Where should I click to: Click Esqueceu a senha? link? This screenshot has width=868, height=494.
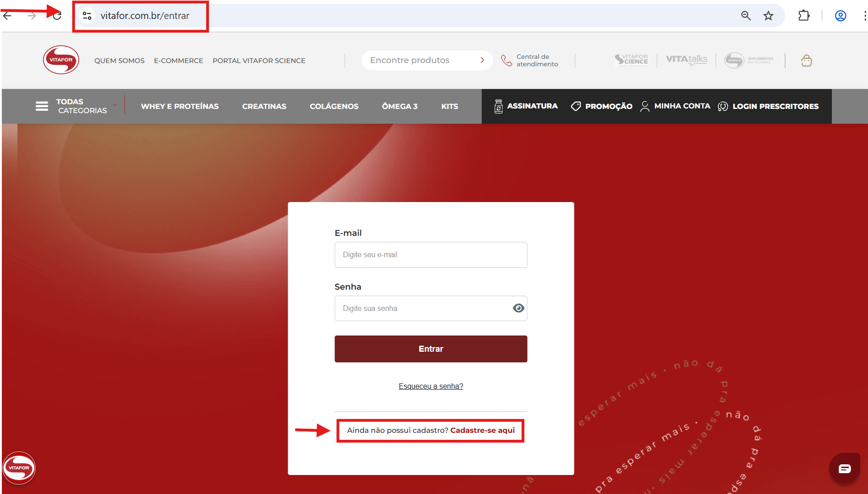[431, 386]
